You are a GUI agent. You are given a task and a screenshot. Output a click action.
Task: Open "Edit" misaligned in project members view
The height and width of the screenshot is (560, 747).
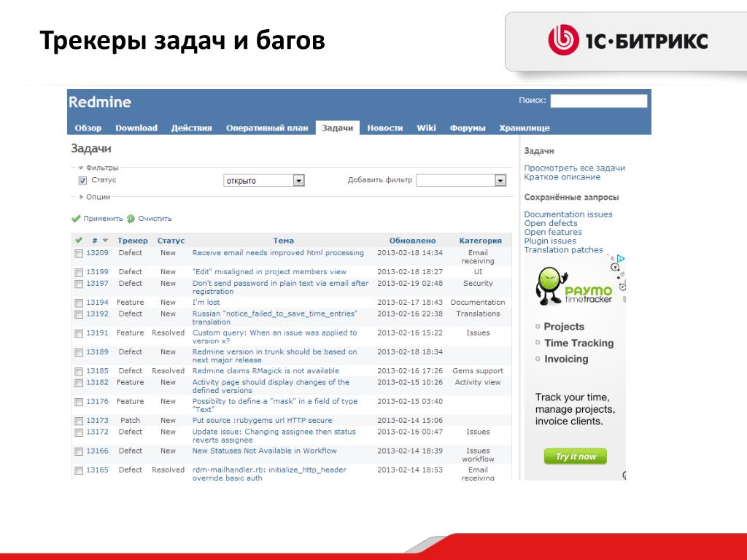[x=269, y=272]
